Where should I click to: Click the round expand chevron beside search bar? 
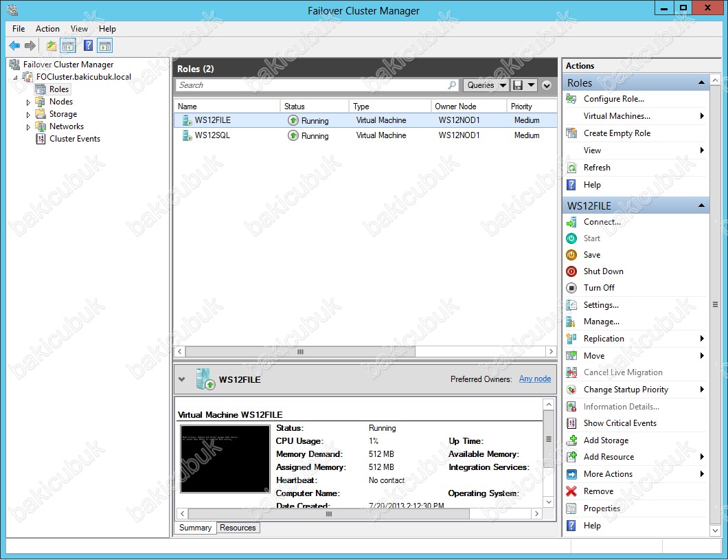[547, 85]
